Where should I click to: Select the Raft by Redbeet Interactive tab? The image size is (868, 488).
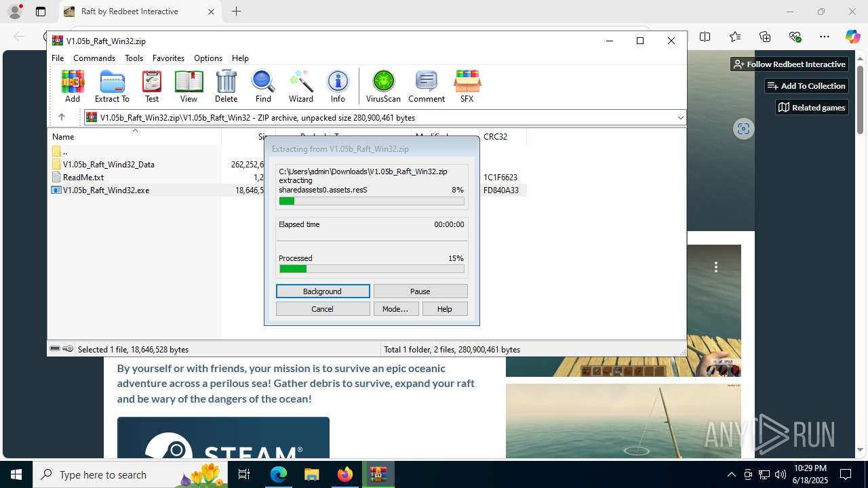139,12
